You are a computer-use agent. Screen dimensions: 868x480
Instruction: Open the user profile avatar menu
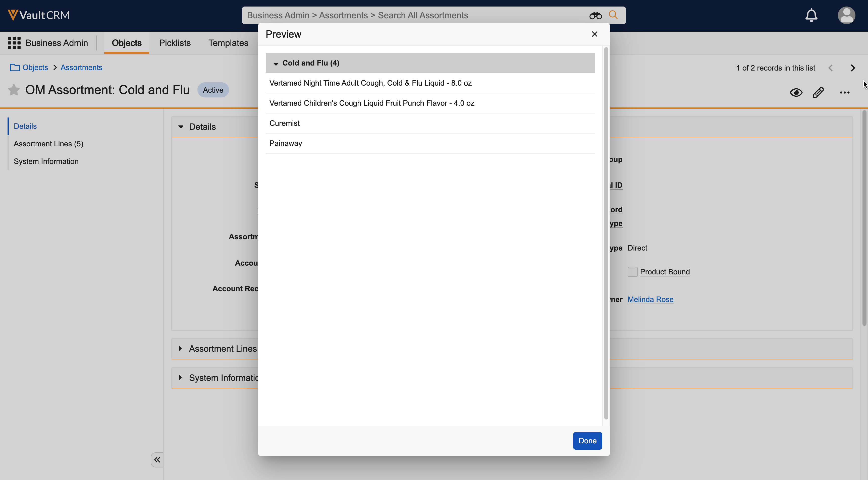click(x=846, y=15)
